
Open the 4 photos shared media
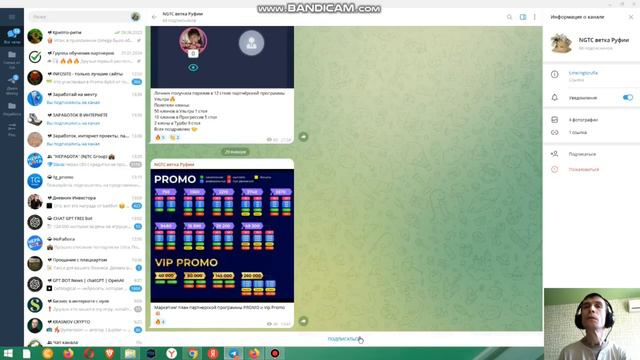(x=583, y=120)
